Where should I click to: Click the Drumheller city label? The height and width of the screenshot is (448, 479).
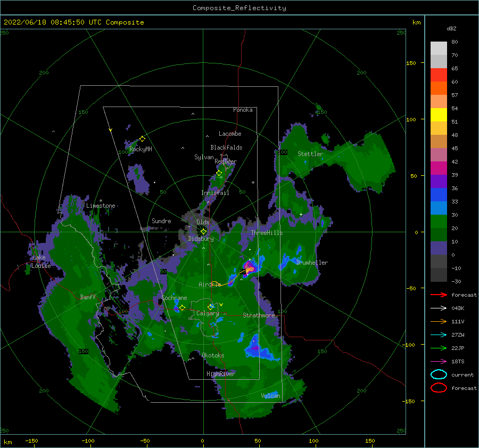pos(312,263)
